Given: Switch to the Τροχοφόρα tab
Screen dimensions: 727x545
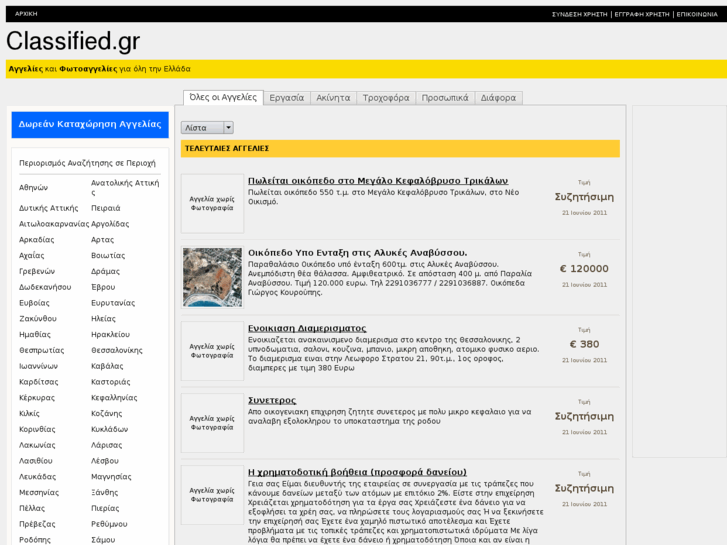Looking at the screenshot, I should [386, 98].
